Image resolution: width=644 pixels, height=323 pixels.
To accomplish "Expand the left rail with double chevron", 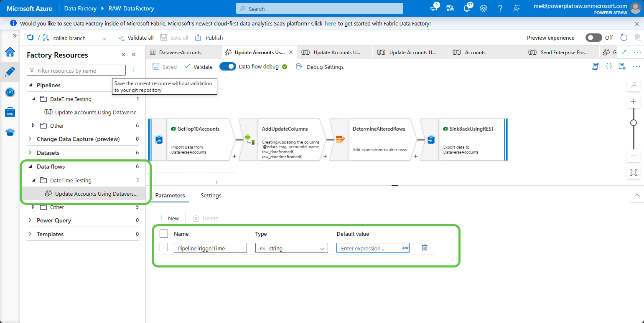I will pos(15,36).
